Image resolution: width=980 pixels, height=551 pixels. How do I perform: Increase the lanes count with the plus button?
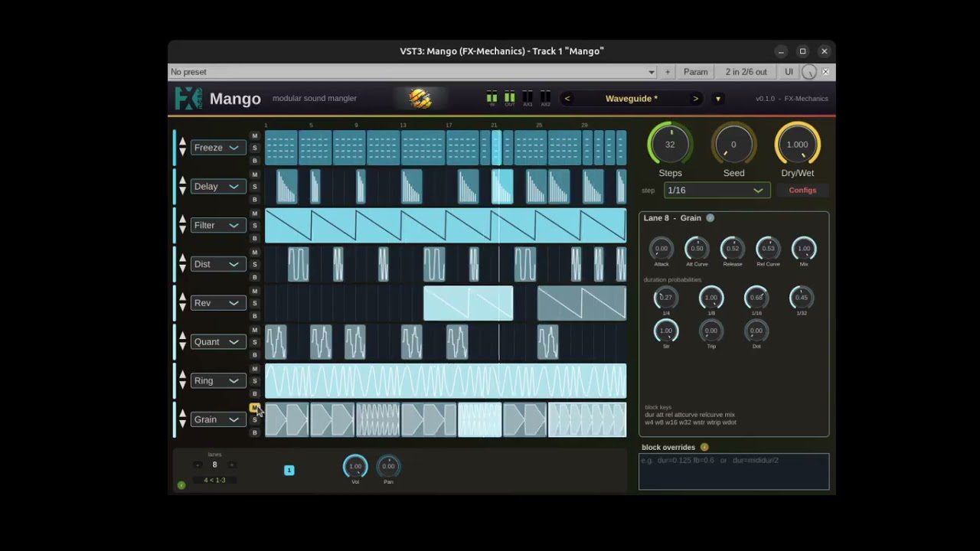point(231,465)
